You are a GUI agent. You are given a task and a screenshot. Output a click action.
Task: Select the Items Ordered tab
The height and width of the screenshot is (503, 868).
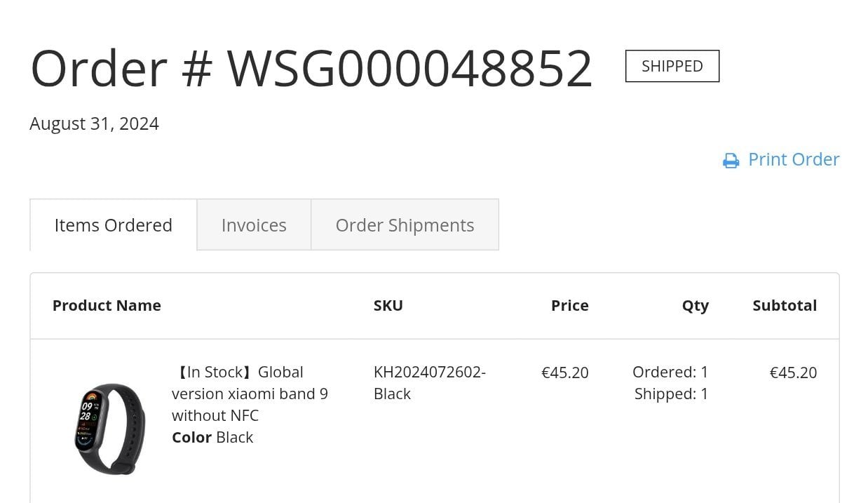(114, 224)
